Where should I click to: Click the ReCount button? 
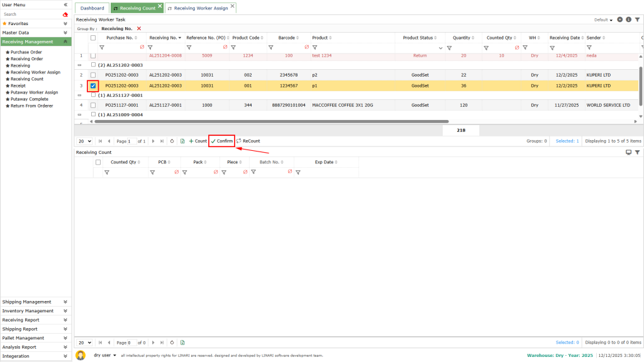[x=248, y=141]
